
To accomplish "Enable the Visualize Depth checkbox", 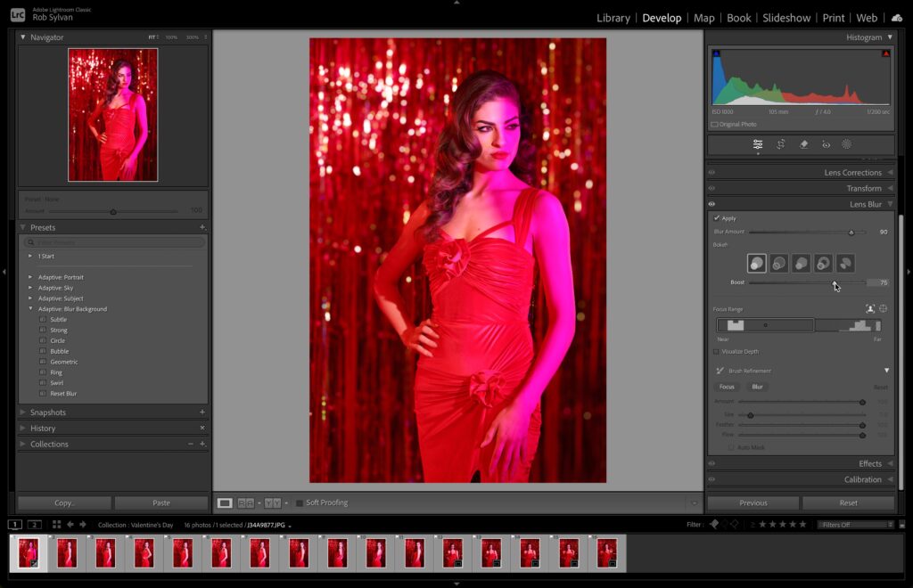I will coord(716,351).
